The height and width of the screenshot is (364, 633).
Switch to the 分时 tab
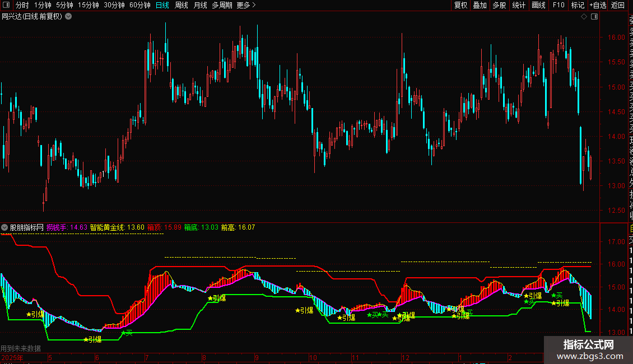[x=22, y=5]
